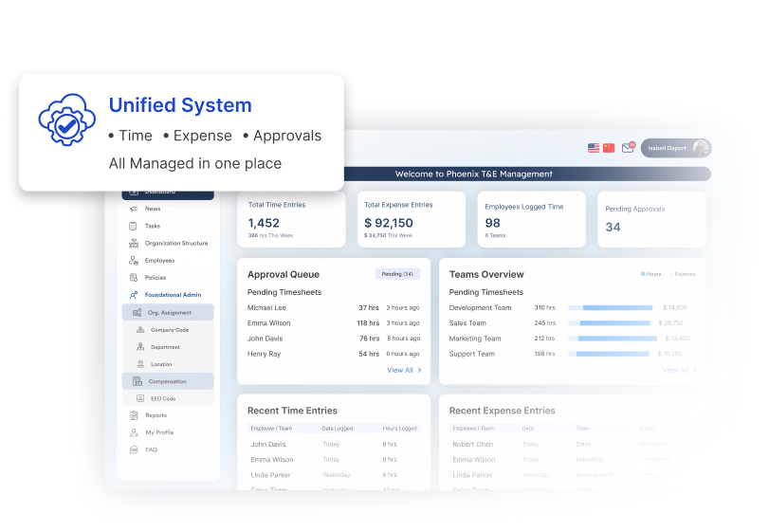769x532 pixels.
Task: Open the Total Expense Entries card
Action: (412, 219)
